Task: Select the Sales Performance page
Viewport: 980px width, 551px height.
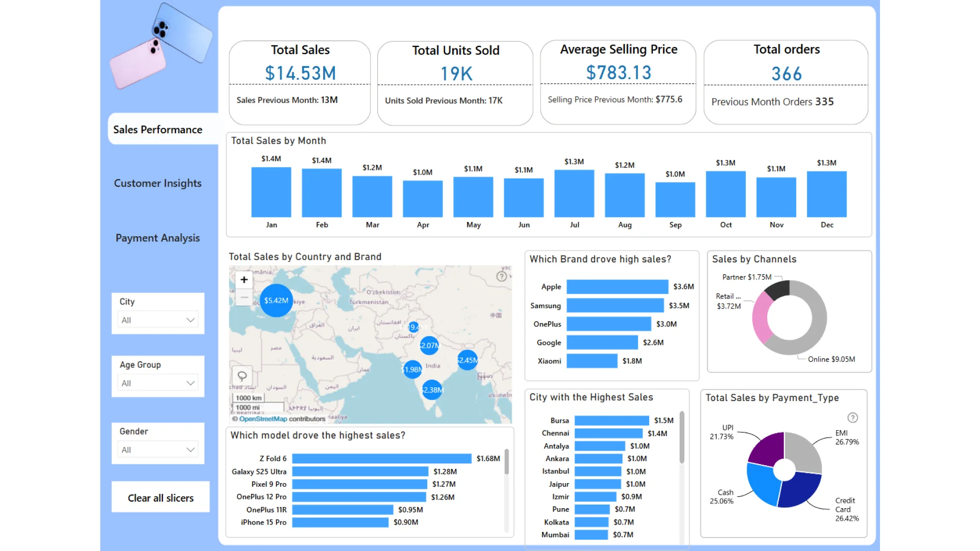Action: click(x=158, y=130)
